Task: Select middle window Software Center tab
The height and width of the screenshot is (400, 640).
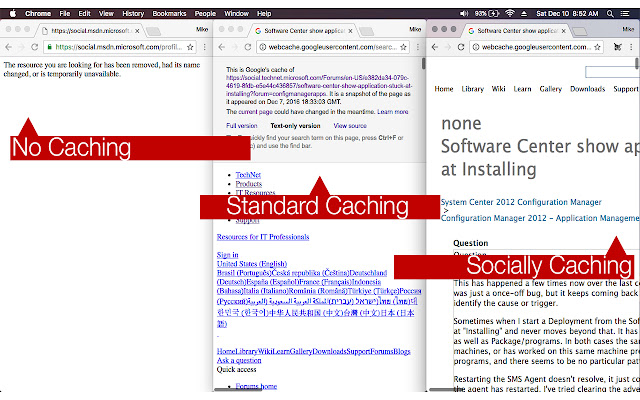Action: 303,31
